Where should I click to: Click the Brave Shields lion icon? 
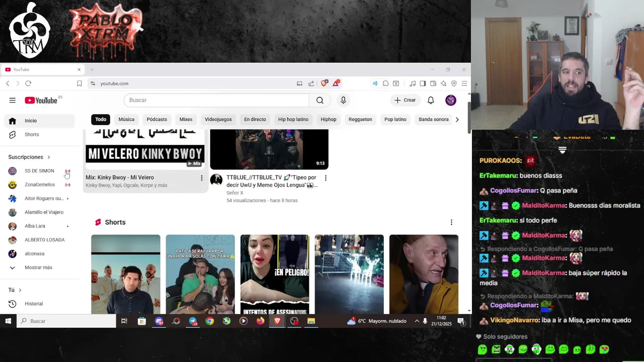tap(324, 83)
